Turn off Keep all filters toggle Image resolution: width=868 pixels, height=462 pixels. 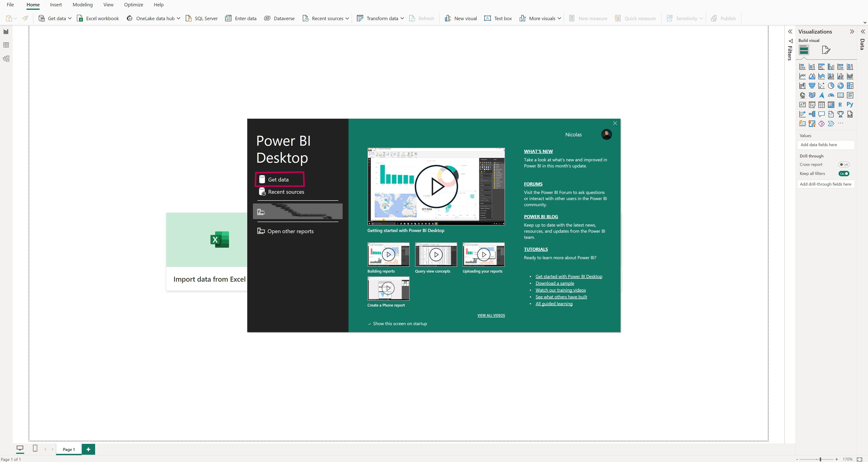pyautogui.click(x=844, y=174)
